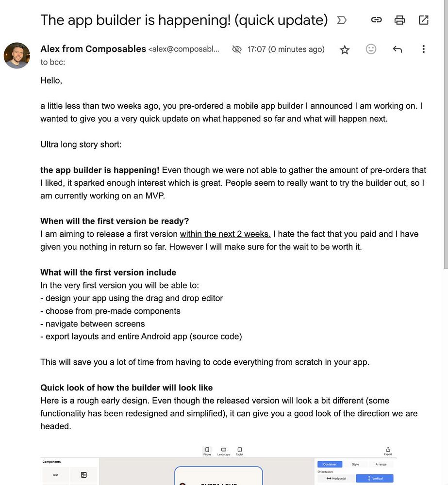
Task: Open the 'within the next 2 weeks' link
Action: click(225, 234)
